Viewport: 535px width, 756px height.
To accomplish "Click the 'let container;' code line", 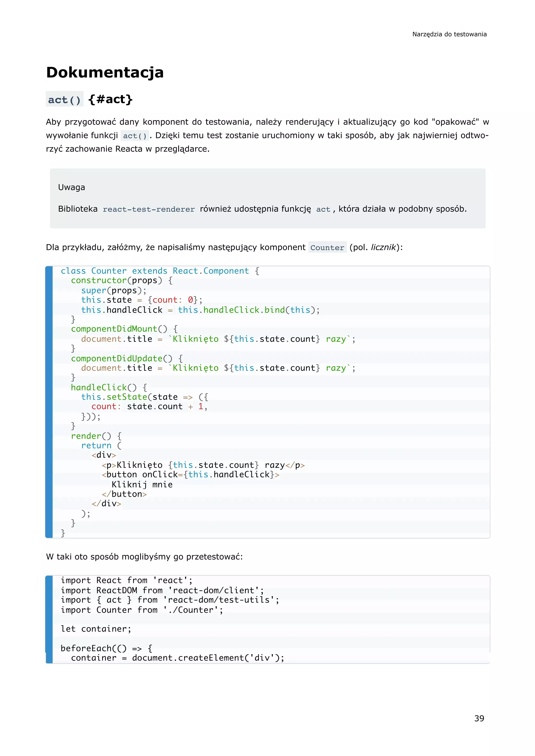I will [x=96, y=629].
